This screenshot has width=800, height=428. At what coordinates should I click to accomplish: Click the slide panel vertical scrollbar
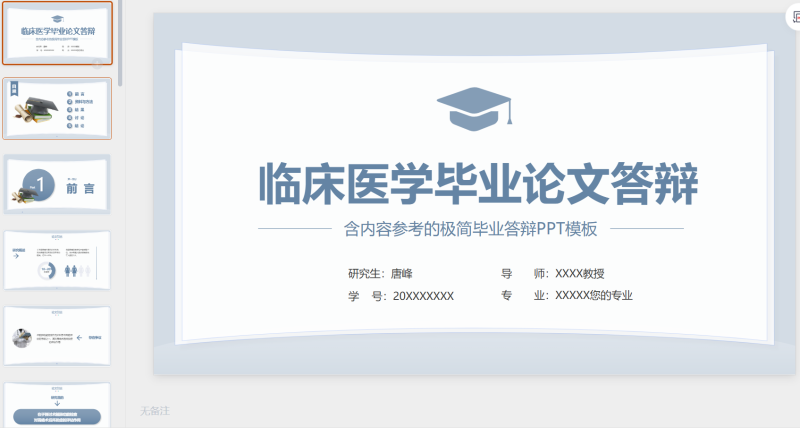(x=120, y=43)
